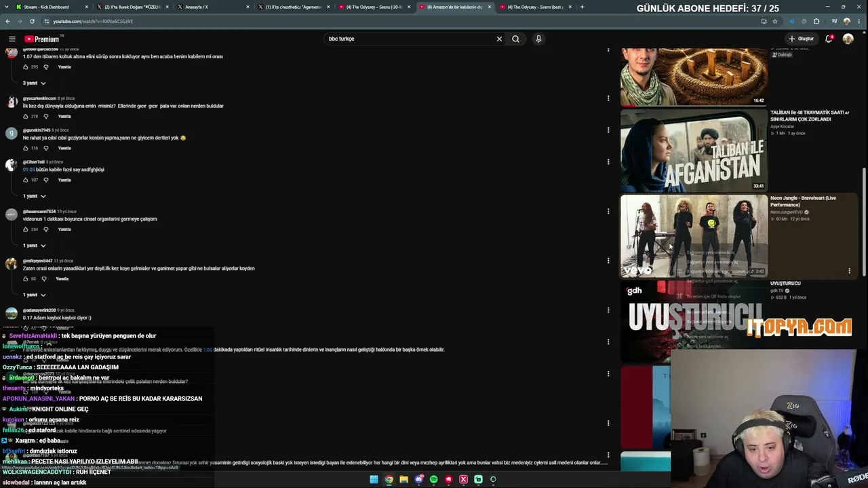Image resolution: width=868 pixels, height=488 pixels.
Task: Dislike the yasarkeskincom comment
Action: [46, 117]
